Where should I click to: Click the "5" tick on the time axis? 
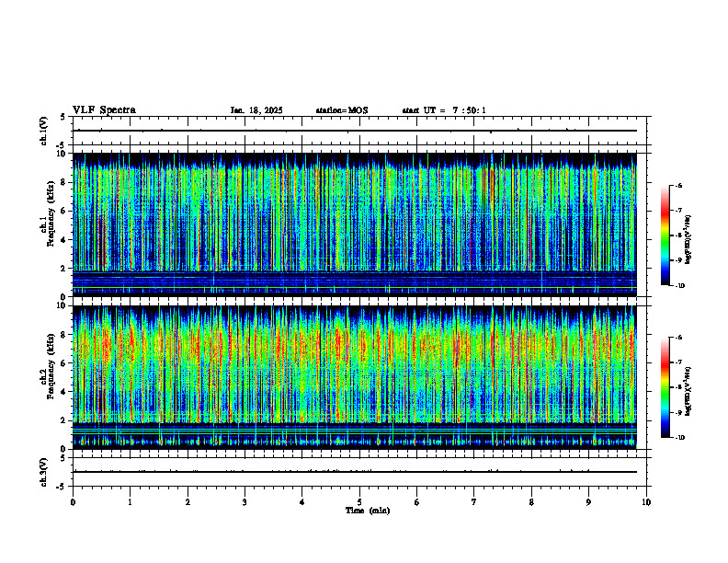point(359,502)
